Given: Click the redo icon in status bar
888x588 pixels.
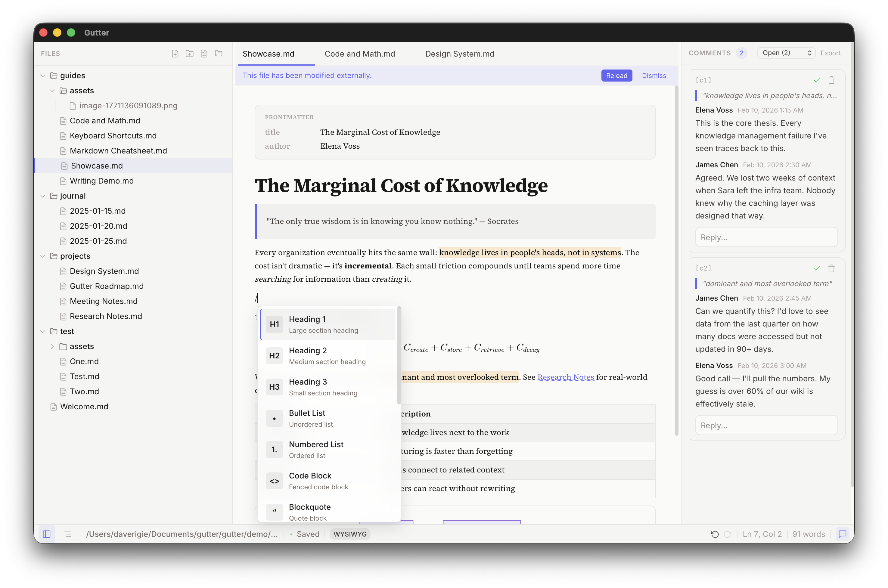Looking at the screenshot, I should click(x=728, y=534).
